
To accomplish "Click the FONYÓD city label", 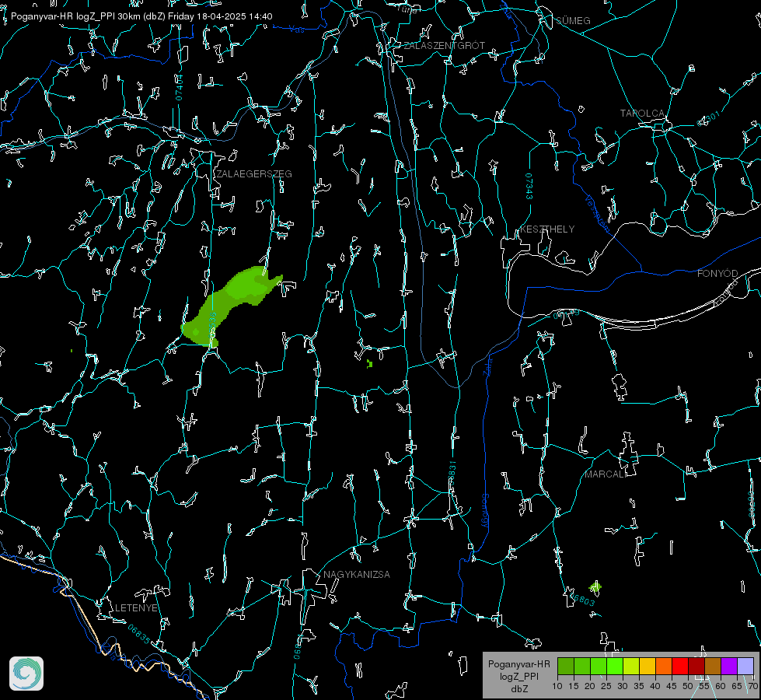I will (x=717, y=274).
